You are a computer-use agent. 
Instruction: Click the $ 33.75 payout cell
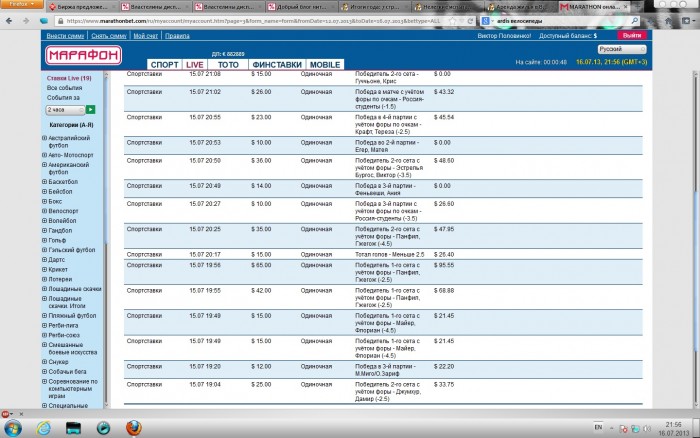444,384
